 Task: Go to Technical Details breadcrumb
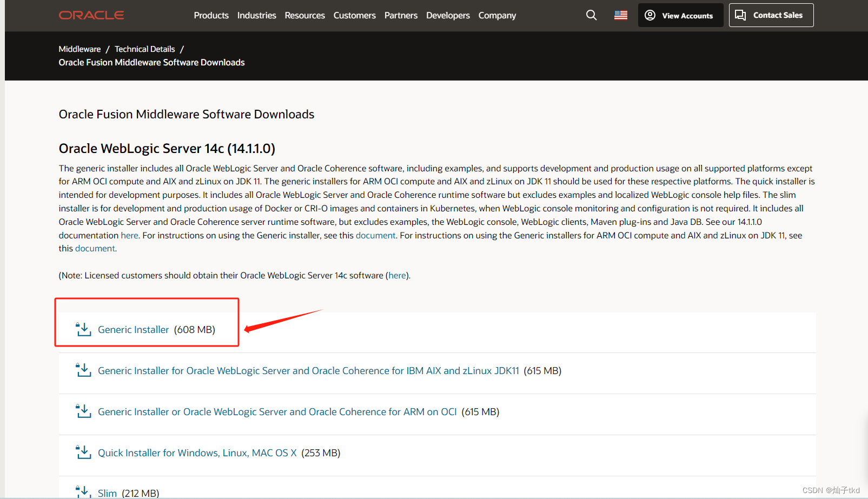tap(144, 49)
